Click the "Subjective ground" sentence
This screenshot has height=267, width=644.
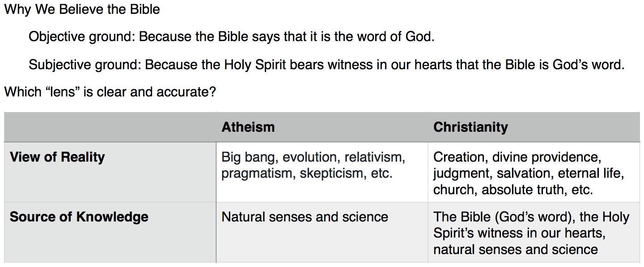coord(326,65)
